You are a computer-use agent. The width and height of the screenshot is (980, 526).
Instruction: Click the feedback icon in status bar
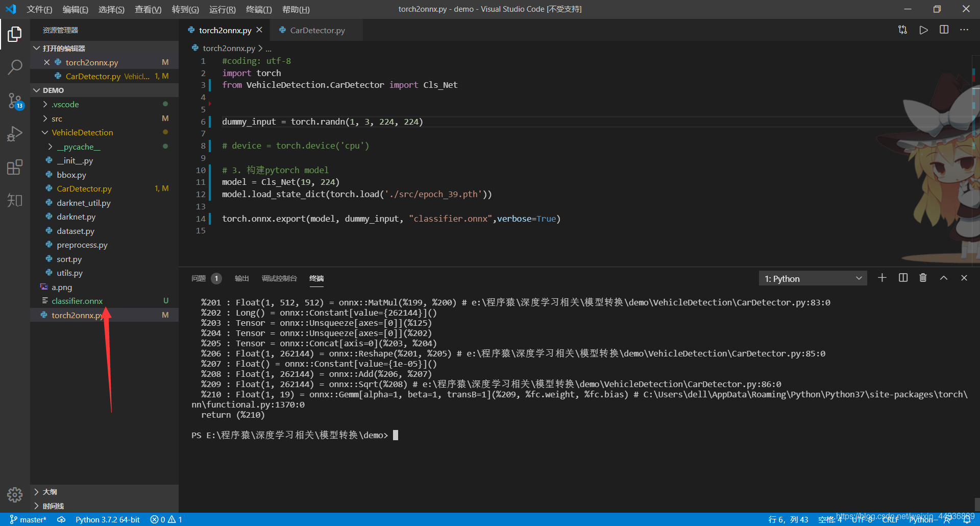point(947,519)
